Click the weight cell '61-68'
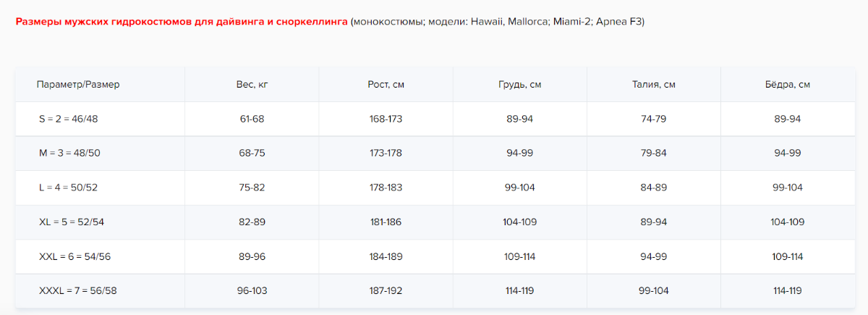Image resolution: width=868 pixels, height=315 pixels. [252, 119]
